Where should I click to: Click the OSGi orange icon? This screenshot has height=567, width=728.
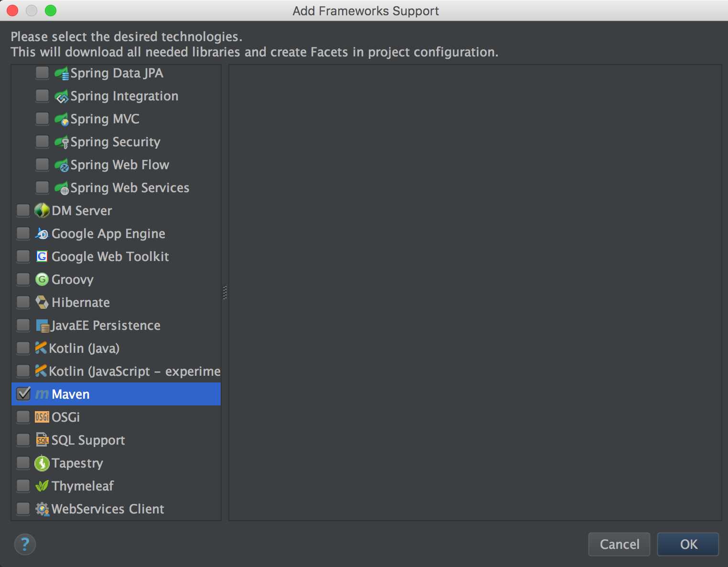click(x=42, y=417)
